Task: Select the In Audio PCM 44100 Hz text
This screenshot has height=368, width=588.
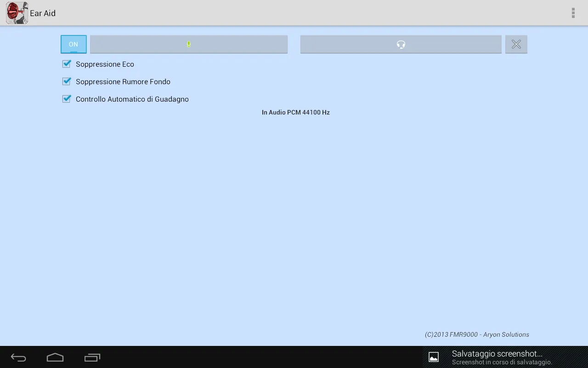Action: coord(296,112)
